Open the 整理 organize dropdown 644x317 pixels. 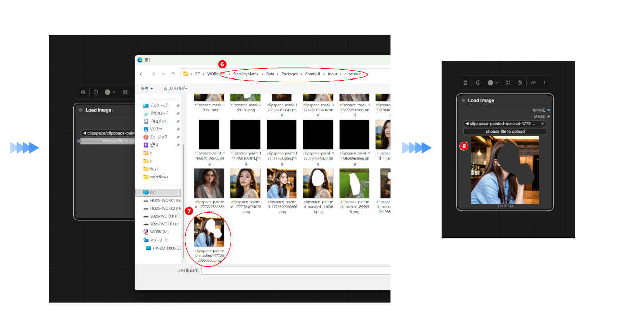tap(147, 88)
